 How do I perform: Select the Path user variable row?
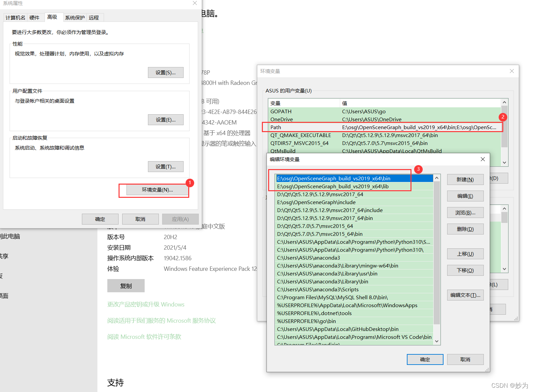[x=385, y=127]
